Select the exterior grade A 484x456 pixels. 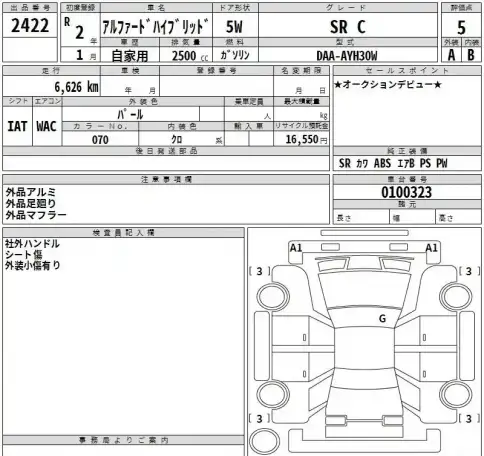451,55
